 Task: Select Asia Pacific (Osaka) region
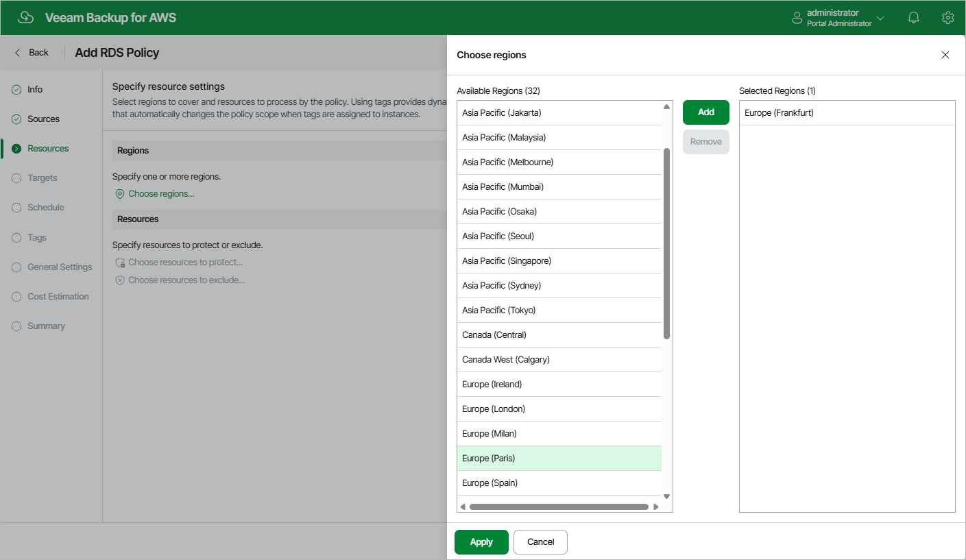(x=559, y=212)
